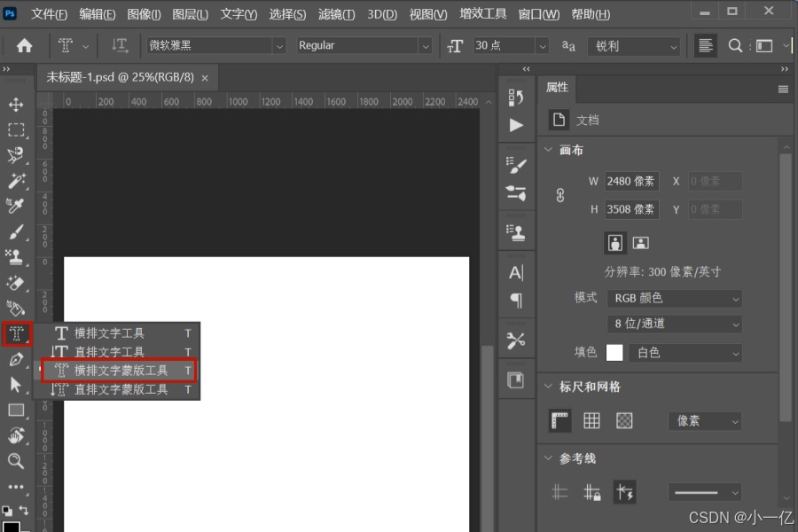Open the 白色 fill dropdown
Image resolution: width=798 pixels, height=532 pixels.
pyautogui.click(x=685, y=353)
